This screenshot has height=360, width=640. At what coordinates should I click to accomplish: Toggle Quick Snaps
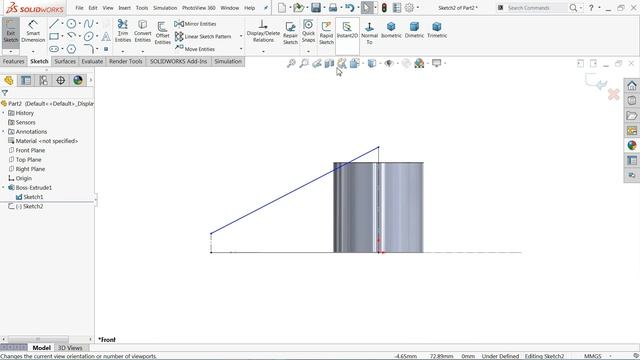click(308, 31)
